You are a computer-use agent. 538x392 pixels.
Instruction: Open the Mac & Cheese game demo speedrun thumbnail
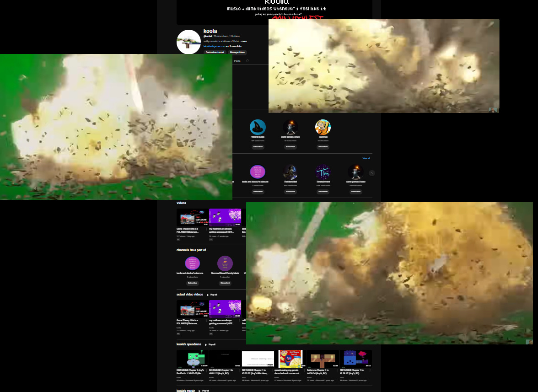(x=290, y=359)
